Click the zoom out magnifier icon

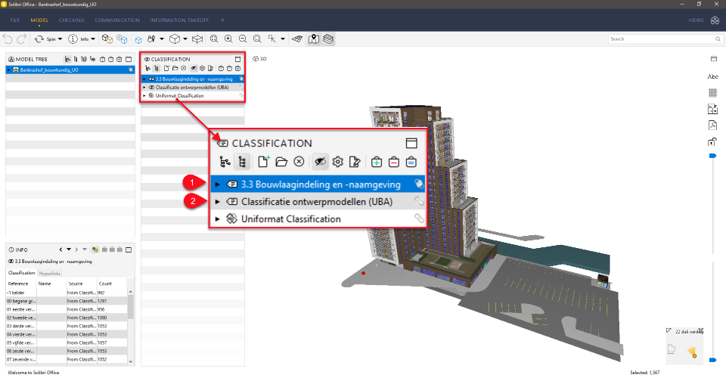(243, 39)
